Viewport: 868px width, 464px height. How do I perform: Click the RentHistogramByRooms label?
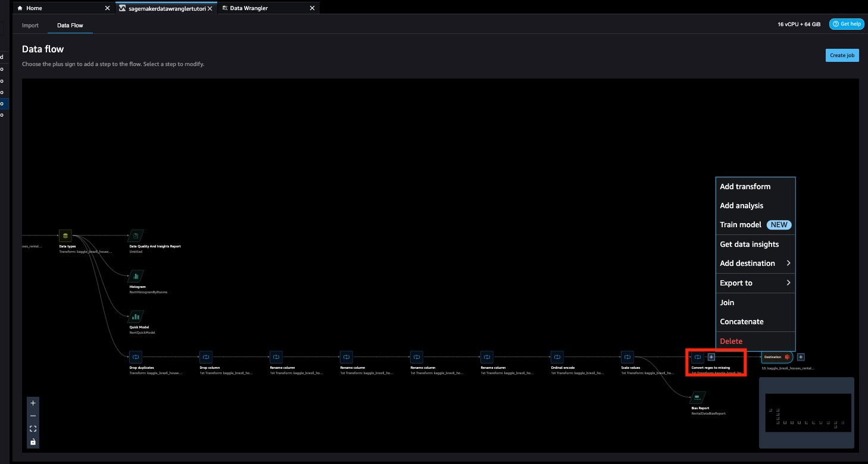(148, 292)
